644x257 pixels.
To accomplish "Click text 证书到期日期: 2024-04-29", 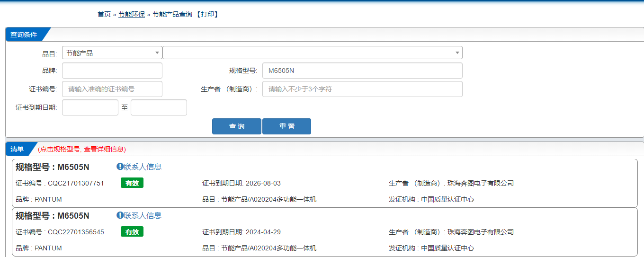I will [241, 232].
